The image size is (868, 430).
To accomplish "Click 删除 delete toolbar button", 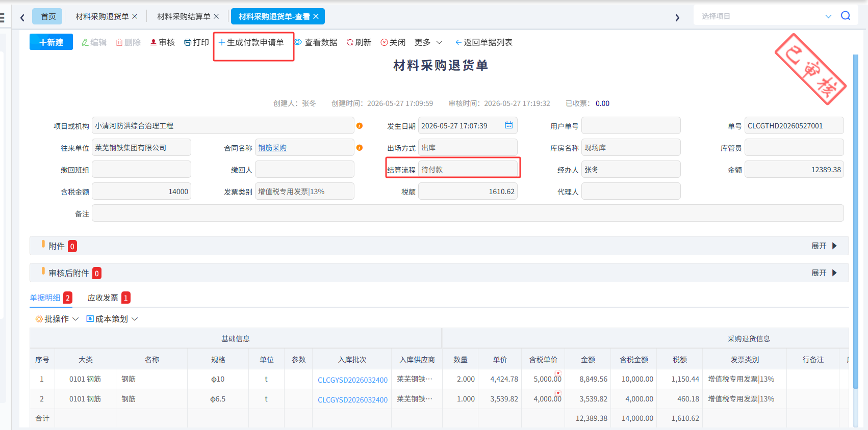I will [x=129, y=42].
